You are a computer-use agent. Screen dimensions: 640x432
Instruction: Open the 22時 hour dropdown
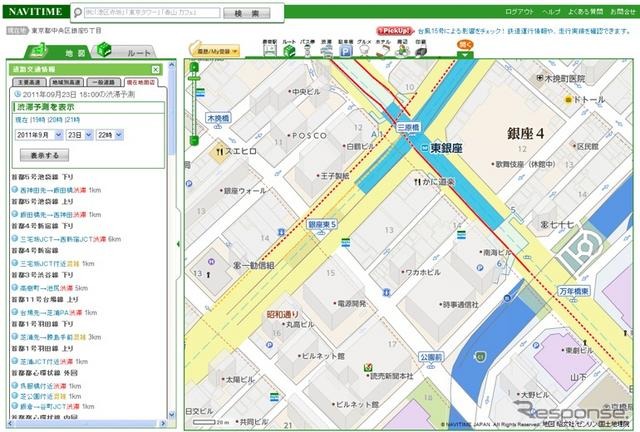[110, 135]
